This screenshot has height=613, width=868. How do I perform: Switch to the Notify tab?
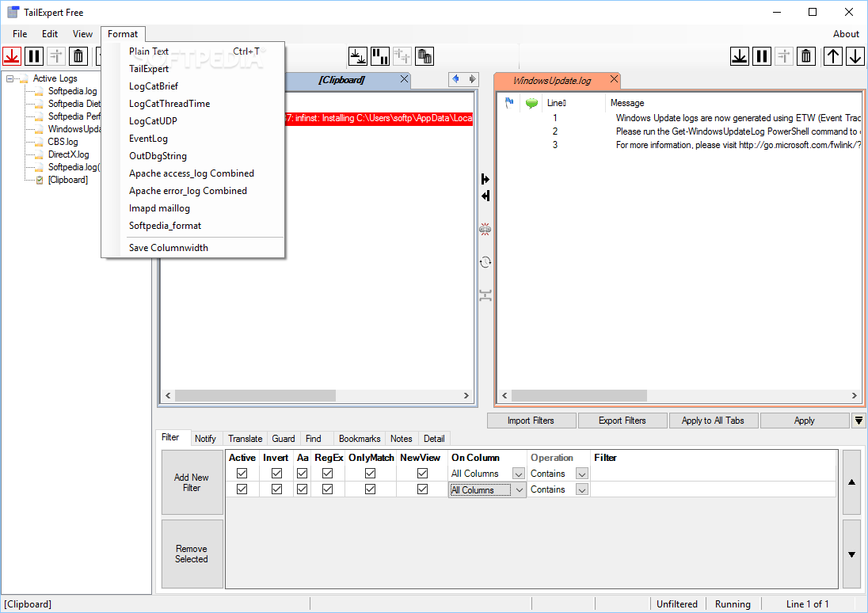pos(205,439)
